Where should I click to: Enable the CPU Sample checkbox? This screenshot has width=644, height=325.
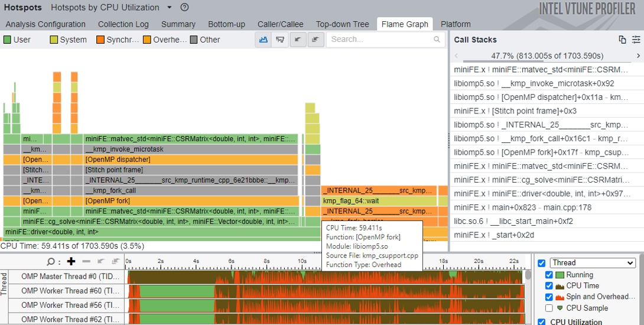coord(549,308)
